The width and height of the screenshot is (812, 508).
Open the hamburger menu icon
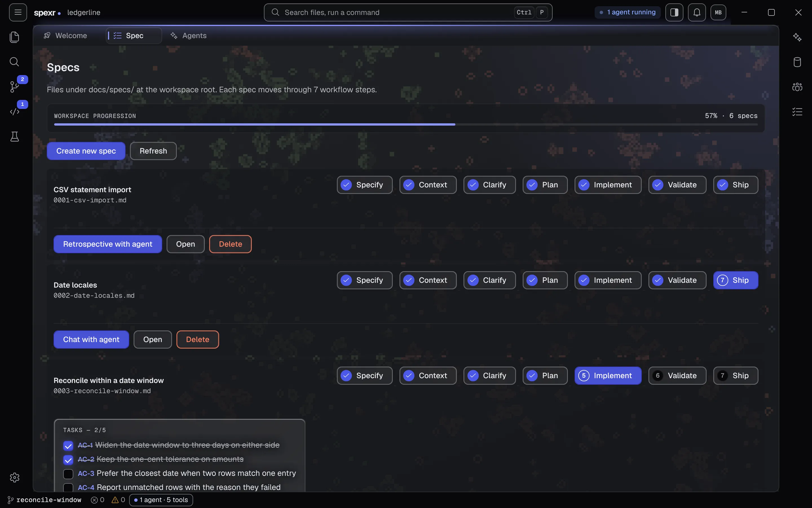pos(18,12)
